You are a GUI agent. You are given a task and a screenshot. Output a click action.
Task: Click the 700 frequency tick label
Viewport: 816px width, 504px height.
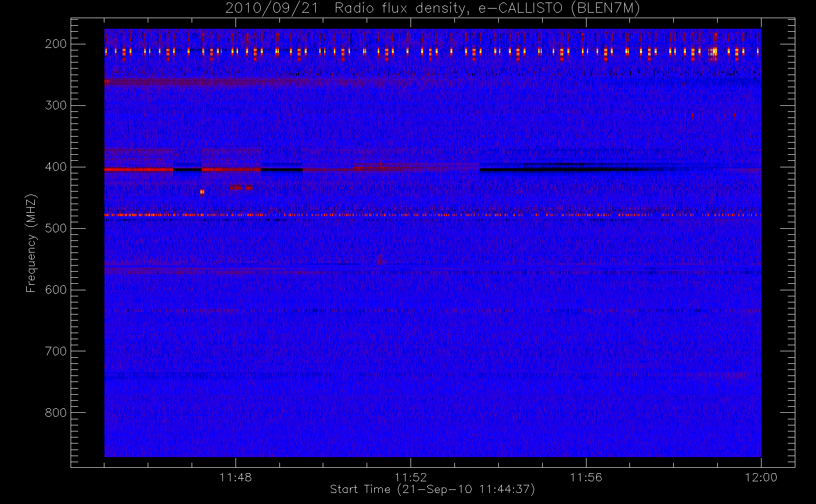(56, 351)
